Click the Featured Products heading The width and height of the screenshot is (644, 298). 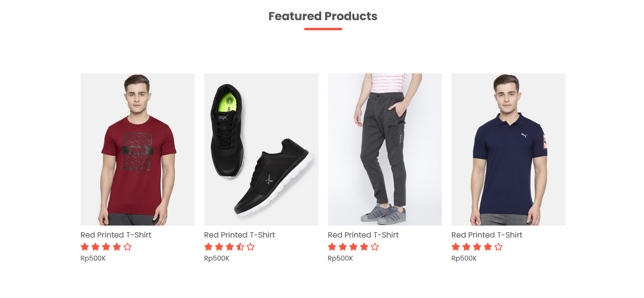point(323,16)
